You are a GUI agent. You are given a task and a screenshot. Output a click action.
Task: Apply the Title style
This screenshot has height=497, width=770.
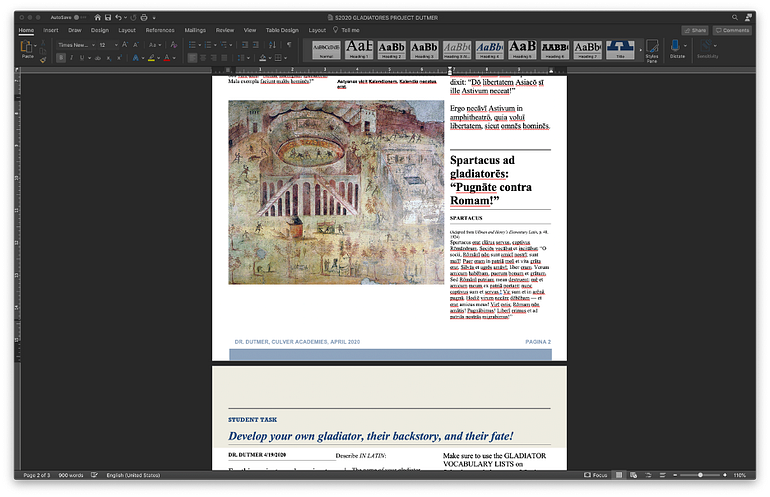[x=620, y=50]
